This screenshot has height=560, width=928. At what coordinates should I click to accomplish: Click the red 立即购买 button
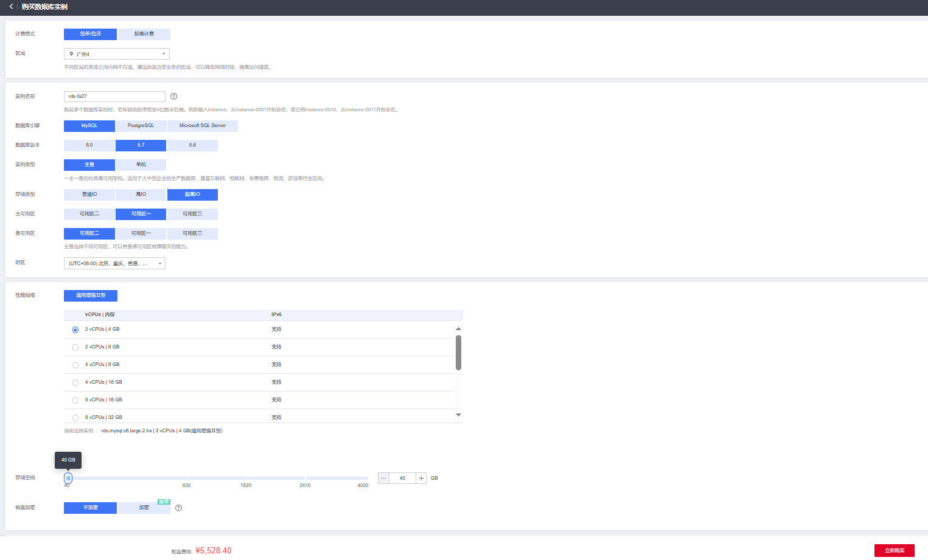coord(894,550)
